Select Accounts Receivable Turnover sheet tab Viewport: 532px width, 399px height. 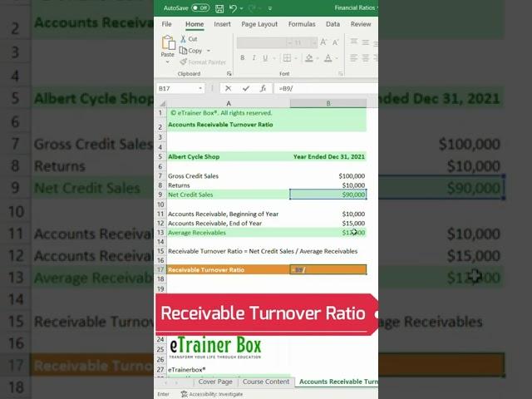[x=337, y=382]
